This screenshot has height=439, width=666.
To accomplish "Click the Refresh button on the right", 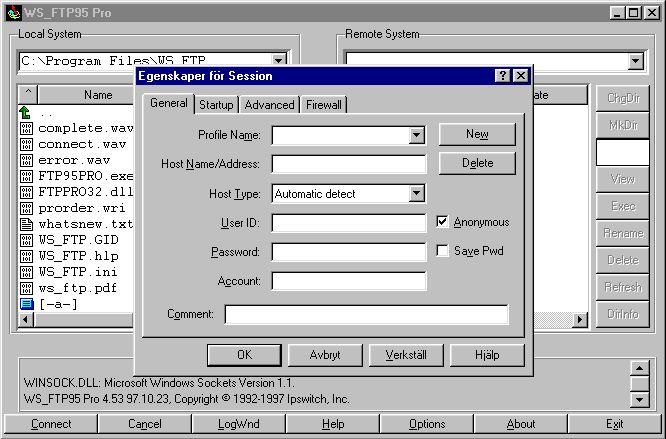I will coord(623,287).
